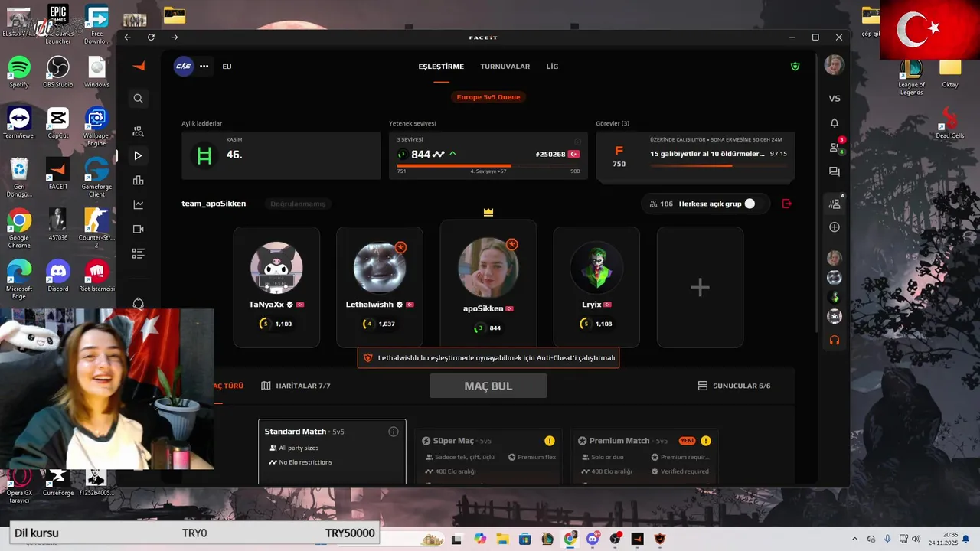Open the rankings bar chart sidebar icon

click(x=138, y=180)
